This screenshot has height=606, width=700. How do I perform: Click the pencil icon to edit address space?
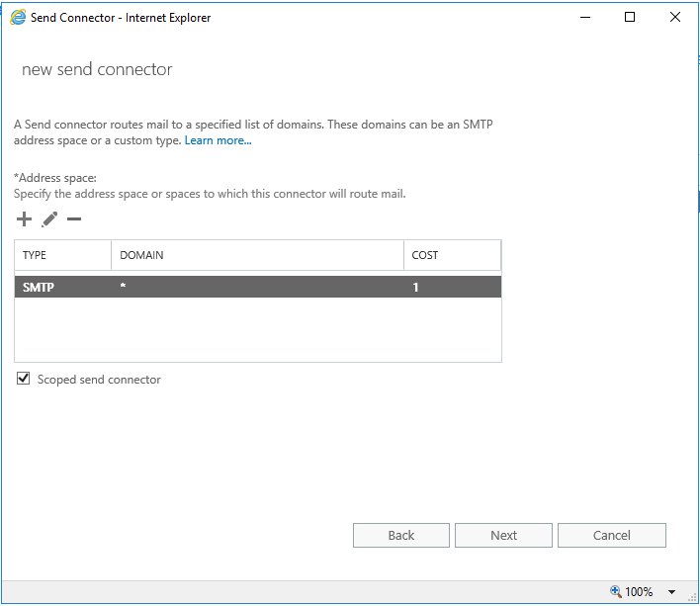(x=49, y=219)
